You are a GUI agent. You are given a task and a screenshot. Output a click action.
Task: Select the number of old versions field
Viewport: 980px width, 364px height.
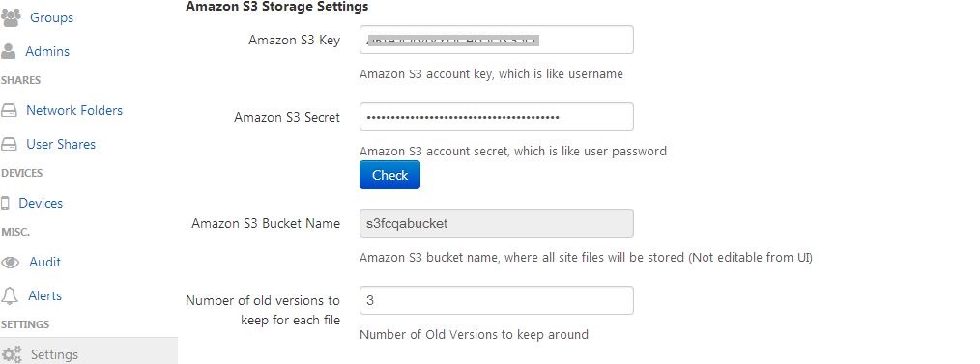click(x=497, y=301)
